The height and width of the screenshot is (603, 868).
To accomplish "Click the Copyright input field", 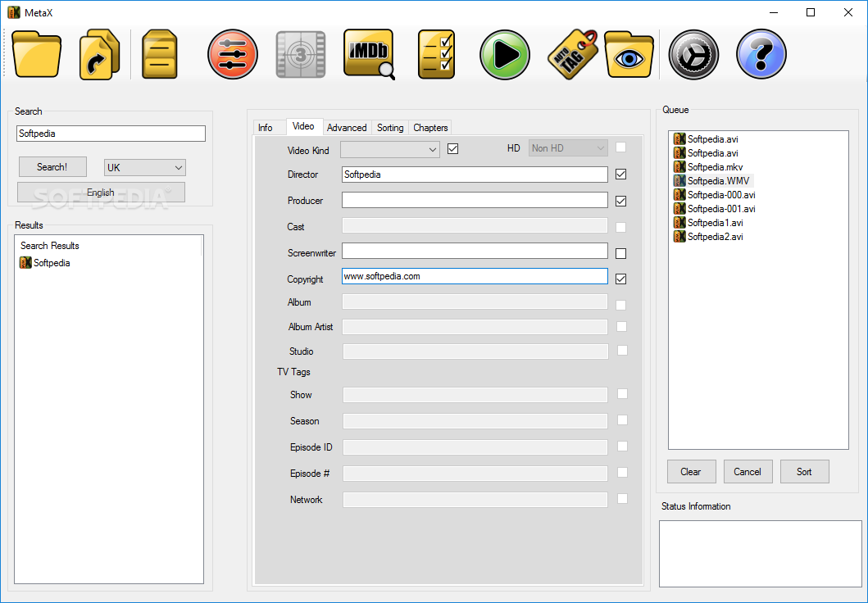I will point(475,276).
